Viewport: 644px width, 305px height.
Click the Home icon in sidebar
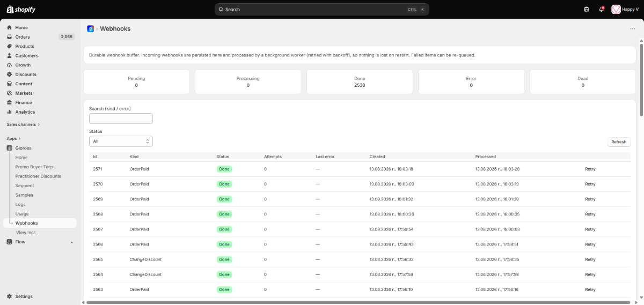tap(10, 27)
